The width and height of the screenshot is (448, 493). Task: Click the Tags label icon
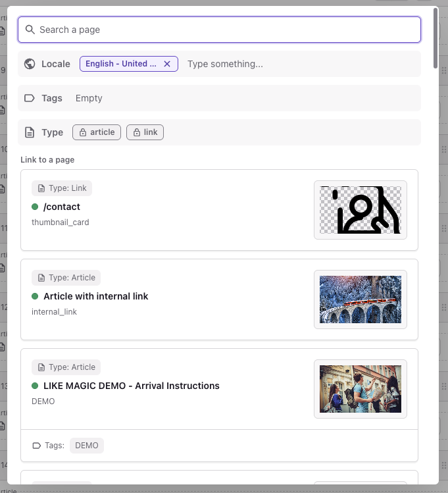pyautogui.click(x=29, y=98)
